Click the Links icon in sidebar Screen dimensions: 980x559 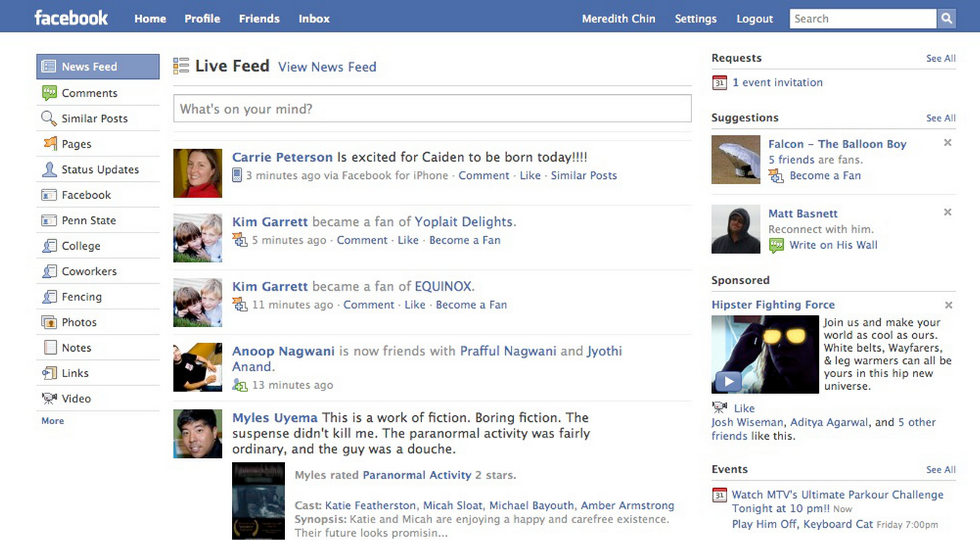click(x=49, y=373)
